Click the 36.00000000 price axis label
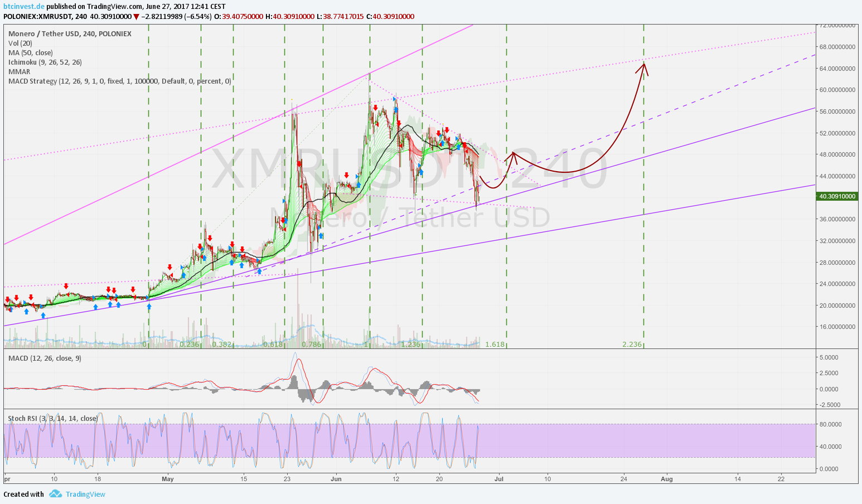This screenshot has width=862, height=504. (x=837, y=219)
